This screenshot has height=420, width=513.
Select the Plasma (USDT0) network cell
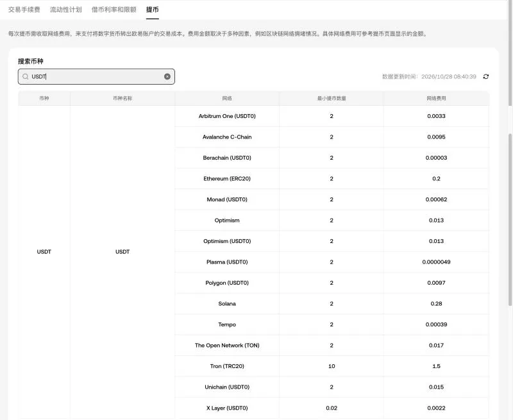click(x=227, y=262)
